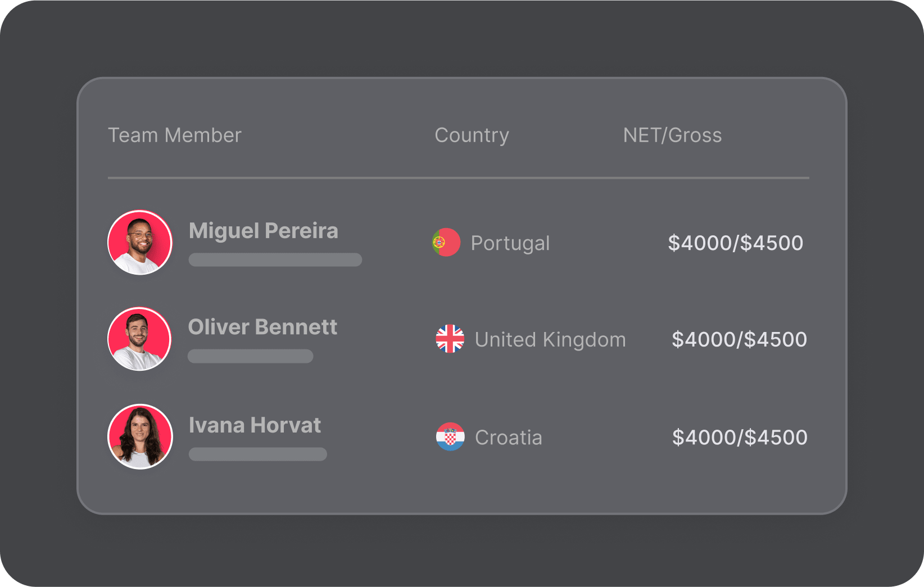
Task: Sort by NET/Gross column header
Action: (x=672, y=135)
